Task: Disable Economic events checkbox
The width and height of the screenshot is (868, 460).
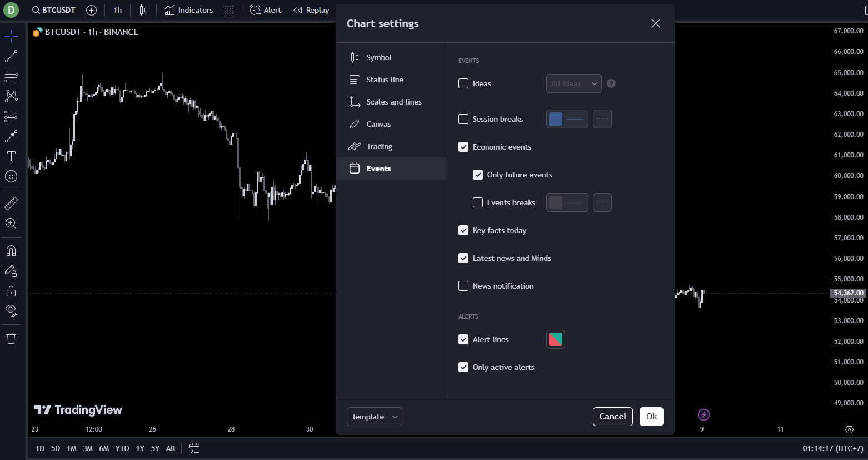Action: 463,147
